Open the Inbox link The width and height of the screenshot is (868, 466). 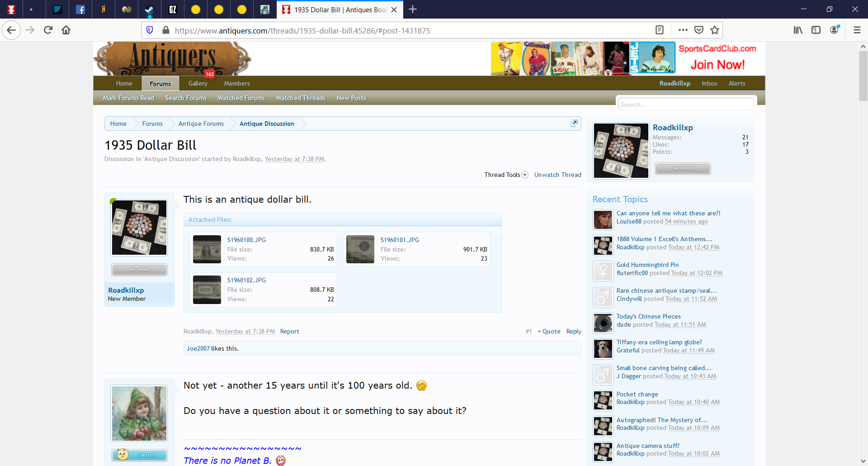pyautogui.click(x=710, y=84)
